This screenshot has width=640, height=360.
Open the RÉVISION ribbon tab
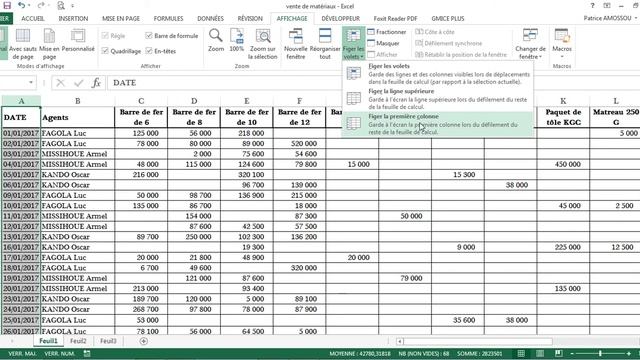(x=250, y=18)
